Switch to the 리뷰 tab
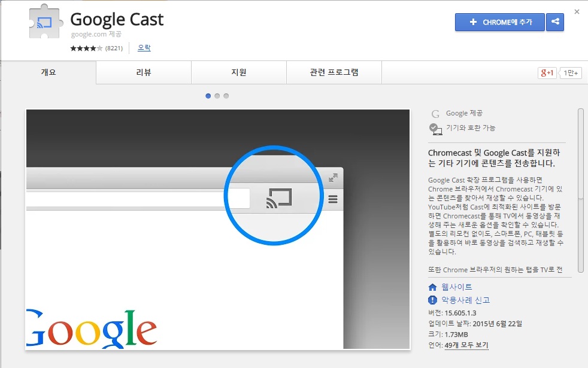Viewport: 588px width, 368px height. coord(143,71)
